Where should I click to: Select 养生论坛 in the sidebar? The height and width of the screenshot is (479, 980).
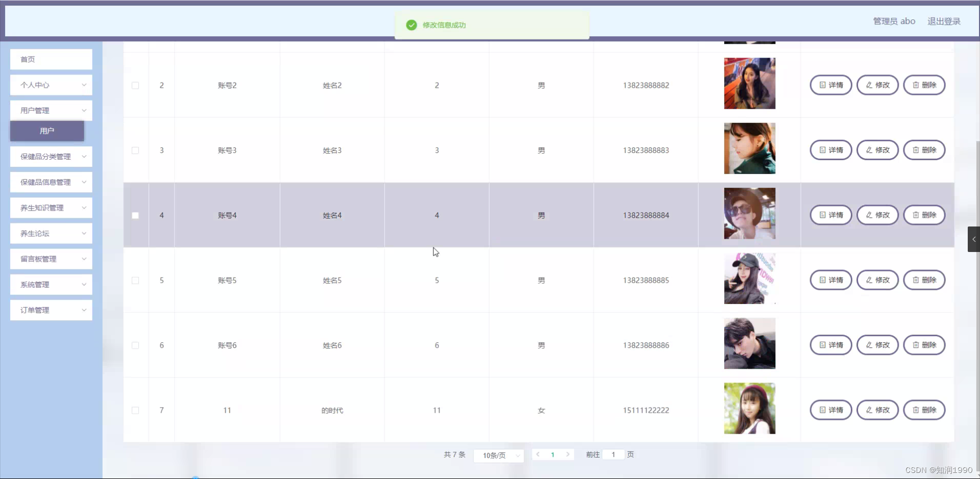point(51,233)
